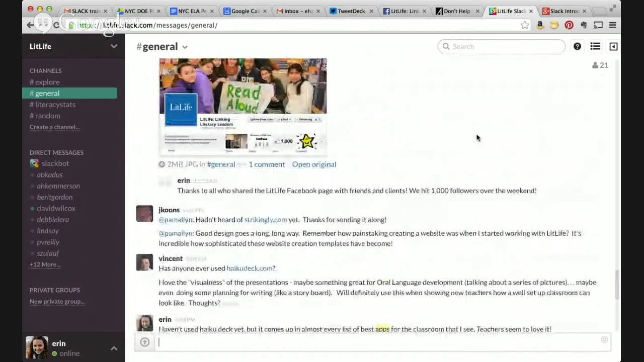Click the search magnifier icon
644x362 pixels.
[446, 46]
